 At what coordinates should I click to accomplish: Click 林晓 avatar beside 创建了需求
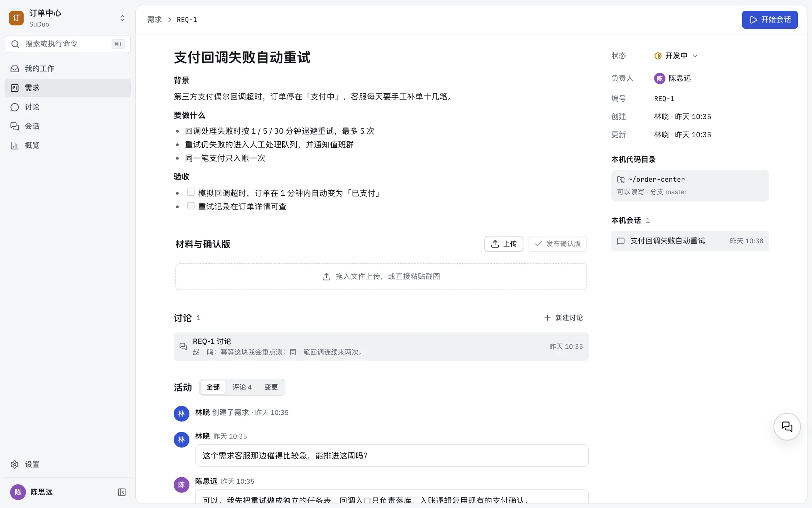click(182, 414)
